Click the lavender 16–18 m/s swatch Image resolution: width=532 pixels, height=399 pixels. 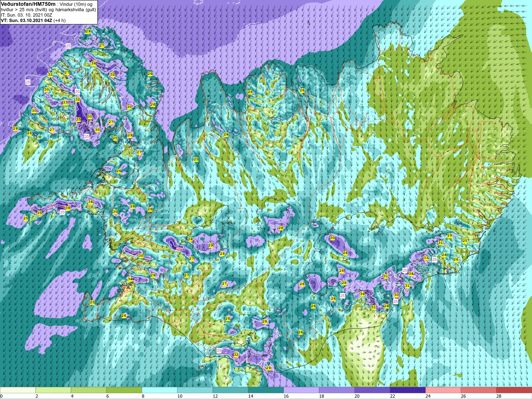tap(301, 390)
